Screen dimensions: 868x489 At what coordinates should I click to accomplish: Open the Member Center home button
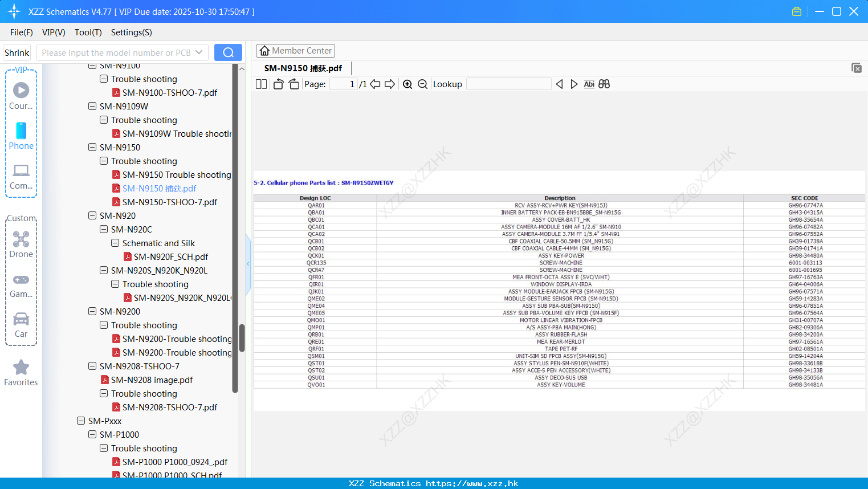pyautogui.click(x=295, y=51)
